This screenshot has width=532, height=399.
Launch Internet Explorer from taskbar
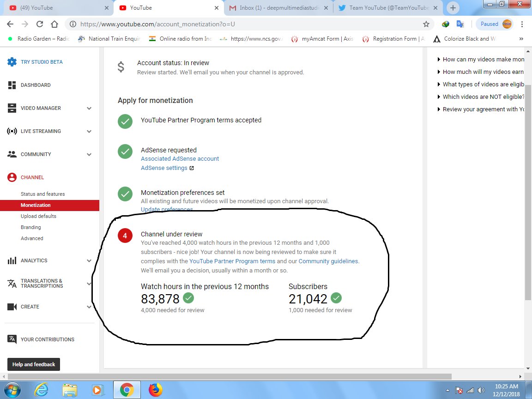(x=41, y=390)
